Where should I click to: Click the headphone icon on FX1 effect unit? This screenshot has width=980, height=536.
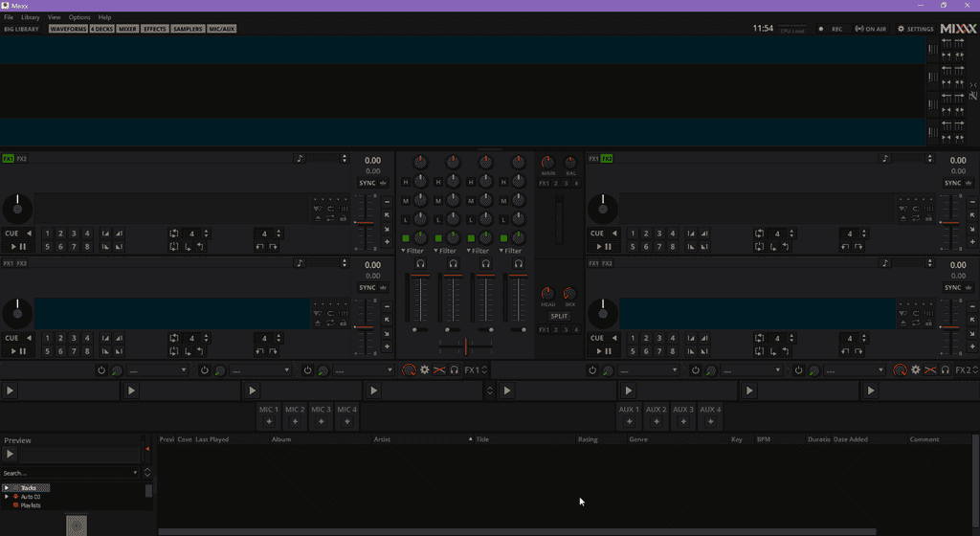coord(455,369)
